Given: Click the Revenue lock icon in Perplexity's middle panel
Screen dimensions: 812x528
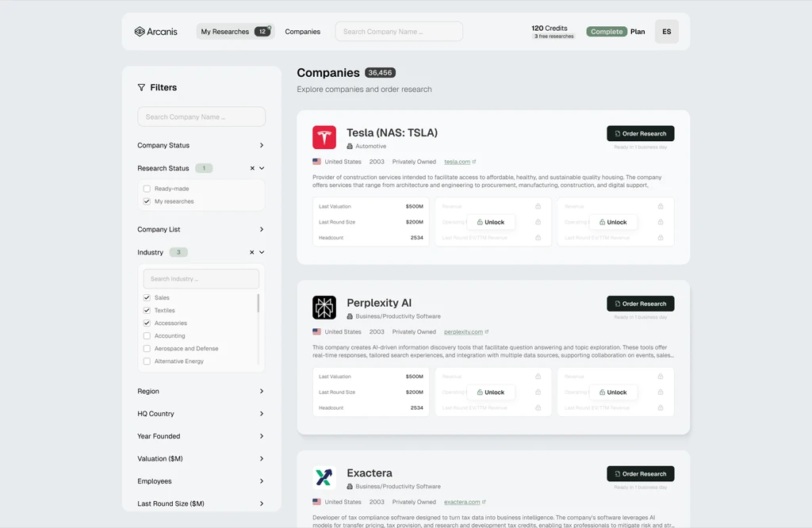Looking at the screenshot, I should pyautogui.click(x=538, y=377).
